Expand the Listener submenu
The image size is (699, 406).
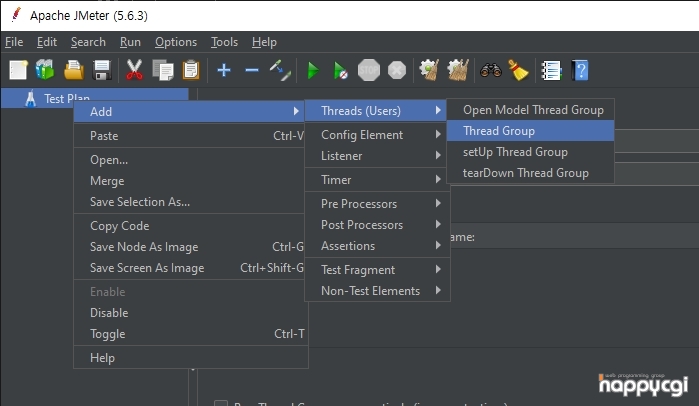377,156
